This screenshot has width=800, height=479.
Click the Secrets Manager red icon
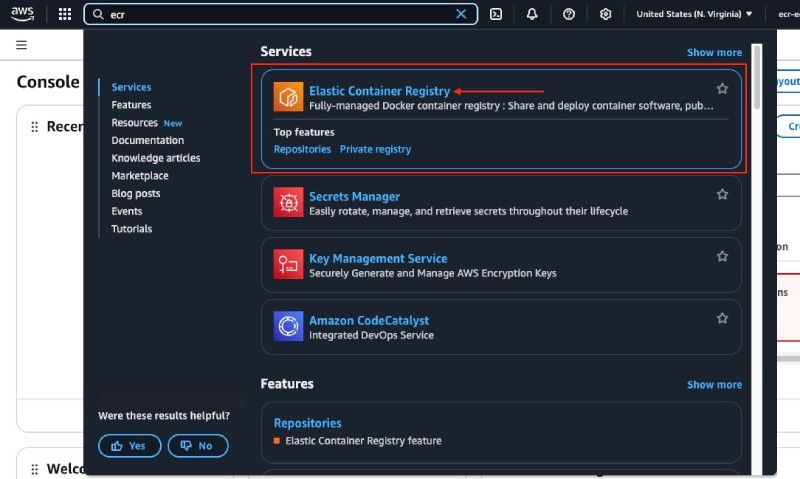(x=288, y=202)
